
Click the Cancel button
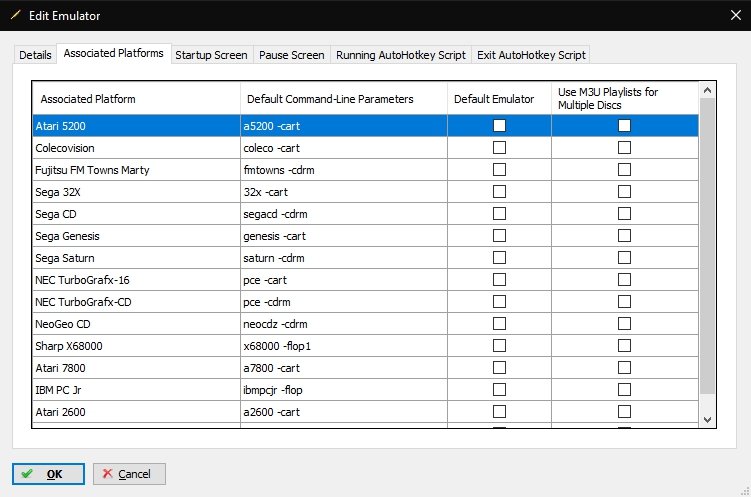coord(129,474)
